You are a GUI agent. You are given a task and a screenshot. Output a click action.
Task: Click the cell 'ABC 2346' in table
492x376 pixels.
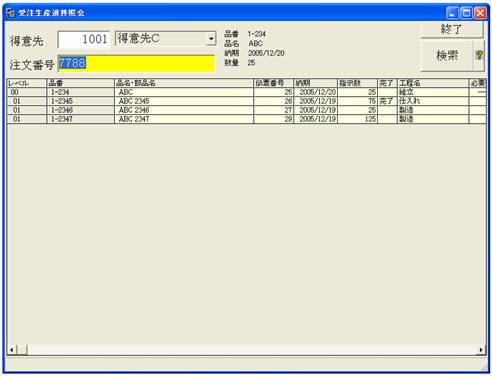pyautogui.click(x=184, y=110)
